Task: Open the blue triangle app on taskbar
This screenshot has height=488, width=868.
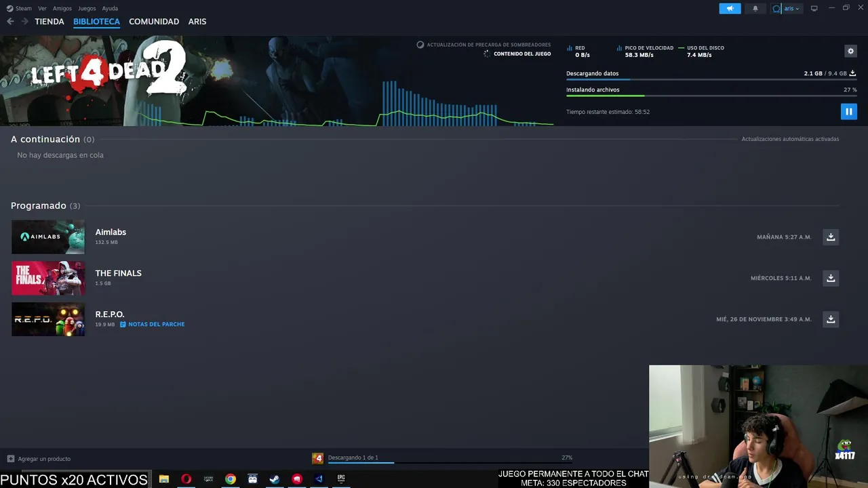Action: click(319, 479)
